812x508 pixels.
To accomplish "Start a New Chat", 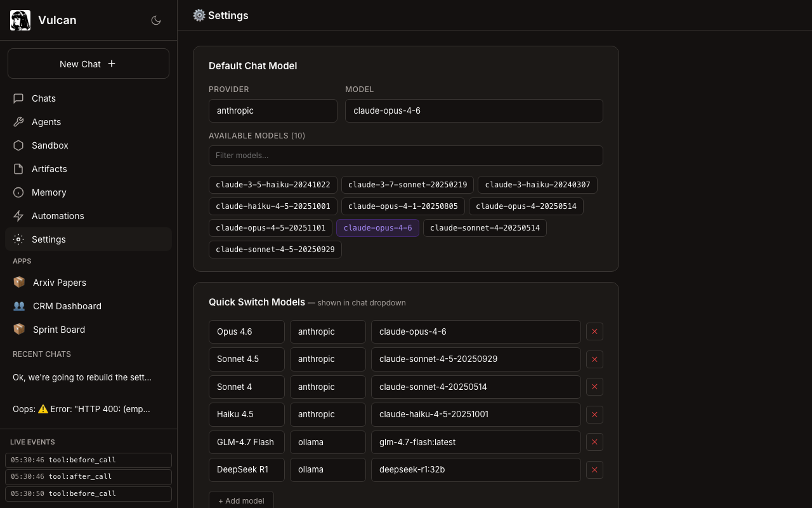I will coord(88,63).
